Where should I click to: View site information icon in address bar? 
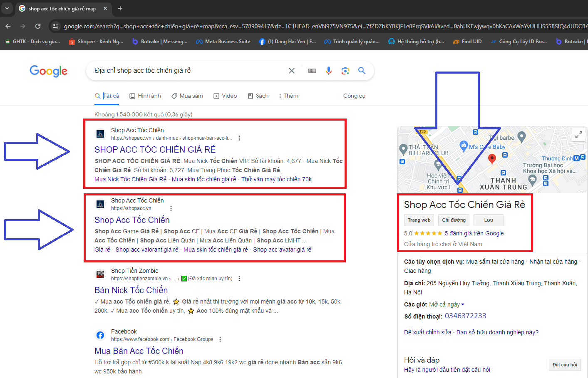pyautogui.click(x=55, y=26)
